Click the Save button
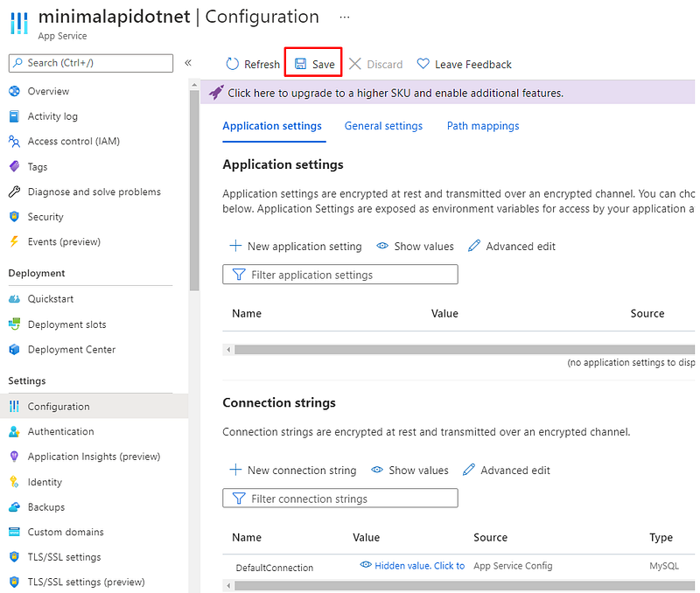This screenshot has width=700, height=593. tap(314, 64)
